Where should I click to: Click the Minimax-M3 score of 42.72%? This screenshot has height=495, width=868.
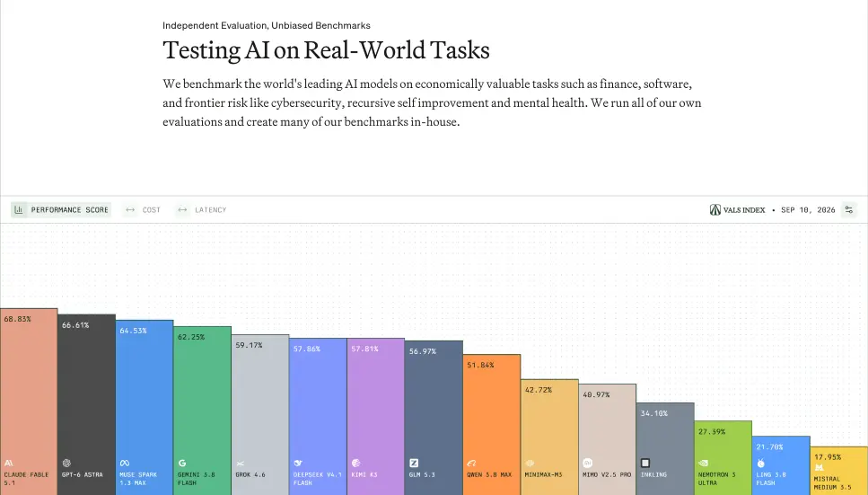[538, 390]
